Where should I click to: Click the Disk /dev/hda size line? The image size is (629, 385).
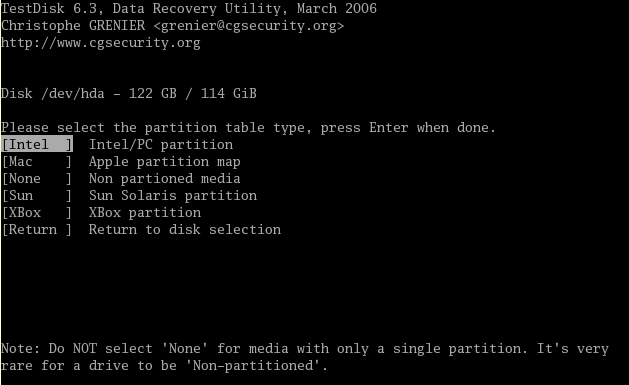[129, 93]
